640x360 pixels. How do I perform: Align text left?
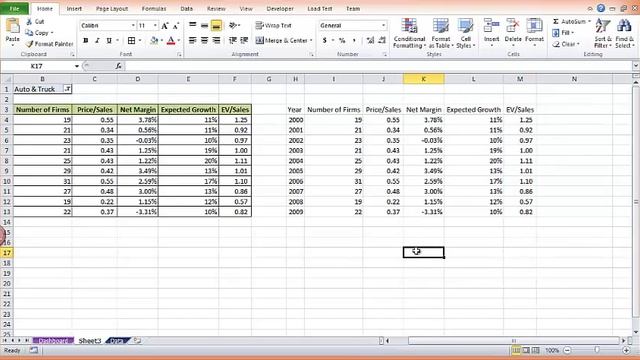193,40
